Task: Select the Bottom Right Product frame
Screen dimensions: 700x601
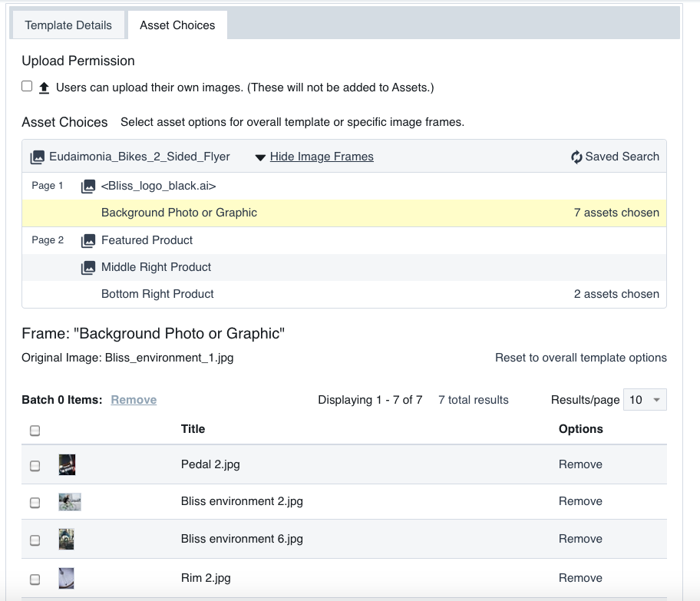Action: tap(344, 294)
